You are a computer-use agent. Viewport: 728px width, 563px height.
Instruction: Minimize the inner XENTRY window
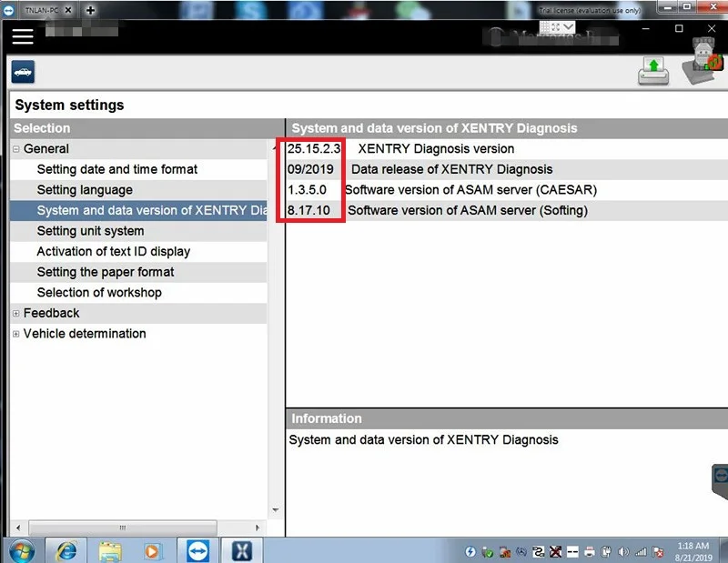coord(645,29)
